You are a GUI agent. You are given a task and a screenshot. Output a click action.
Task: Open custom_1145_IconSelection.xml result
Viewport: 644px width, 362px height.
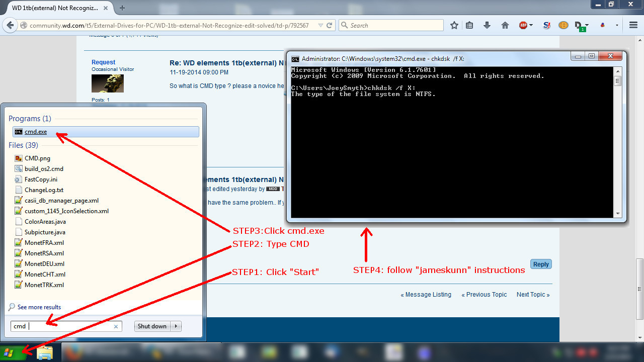pyautogui.click(x=66, y=211)
